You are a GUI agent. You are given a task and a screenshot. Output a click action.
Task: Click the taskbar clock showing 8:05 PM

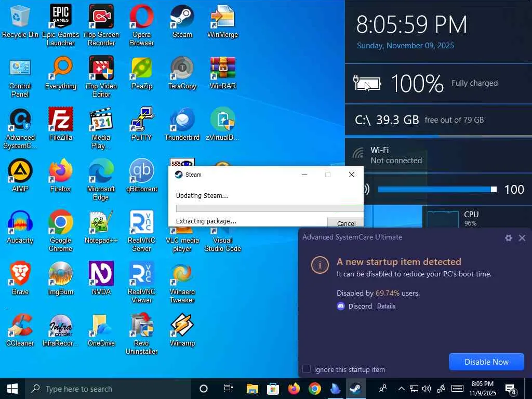[483, 389]
